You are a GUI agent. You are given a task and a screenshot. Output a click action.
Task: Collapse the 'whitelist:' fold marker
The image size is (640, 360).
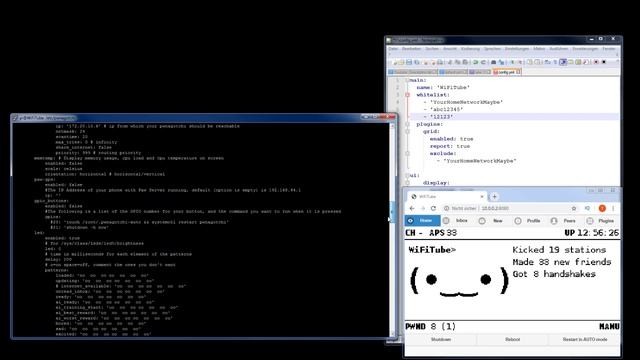[407, 95]
